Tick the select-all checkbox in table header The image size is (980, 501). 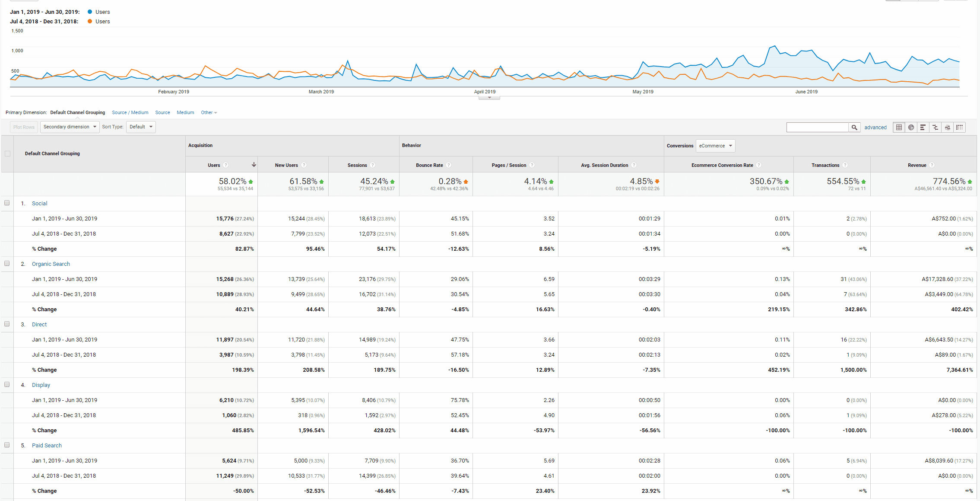(7, 153)
